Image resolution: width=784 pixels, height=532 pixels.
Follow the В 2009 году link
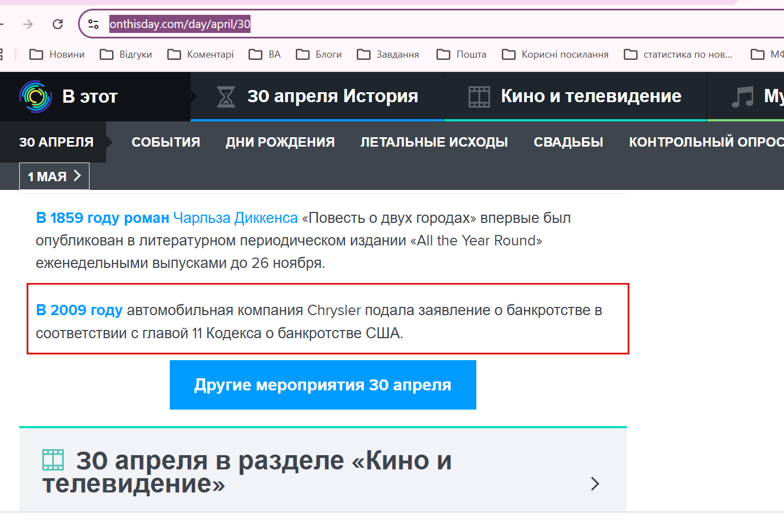coord(79,310)
